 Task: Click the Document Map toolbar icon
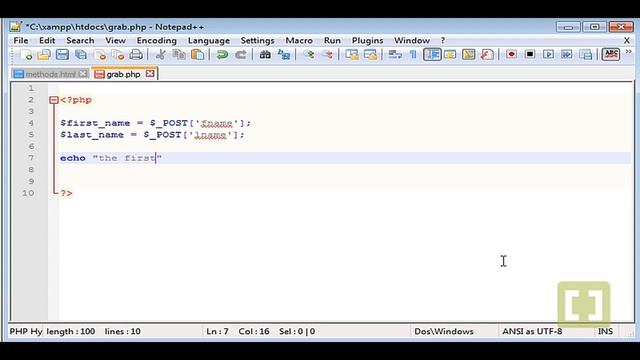469,55
